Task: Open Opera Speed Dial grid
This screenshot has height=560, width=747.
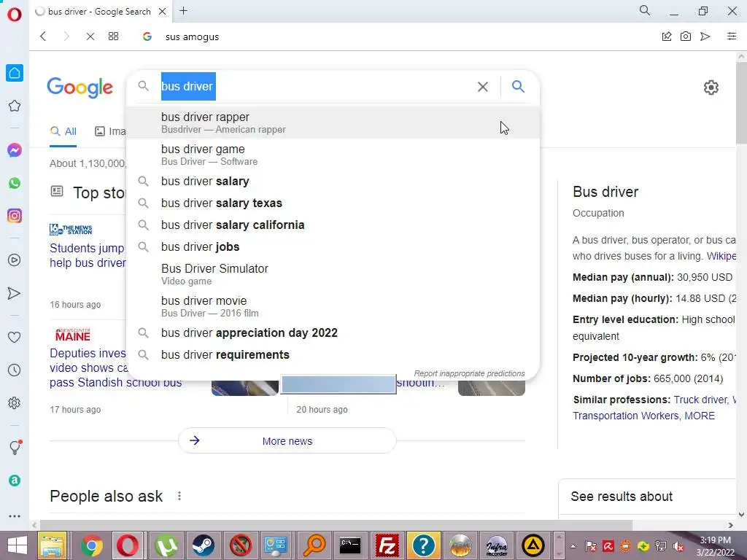Action: pos(113,36)
